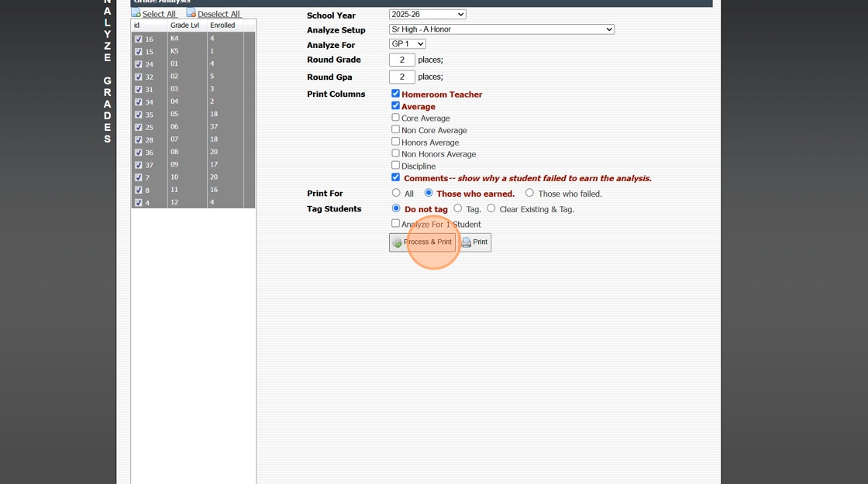Click the Print Columns label
The height and width of the screenshot is (484, 868).
pos(336,94)
